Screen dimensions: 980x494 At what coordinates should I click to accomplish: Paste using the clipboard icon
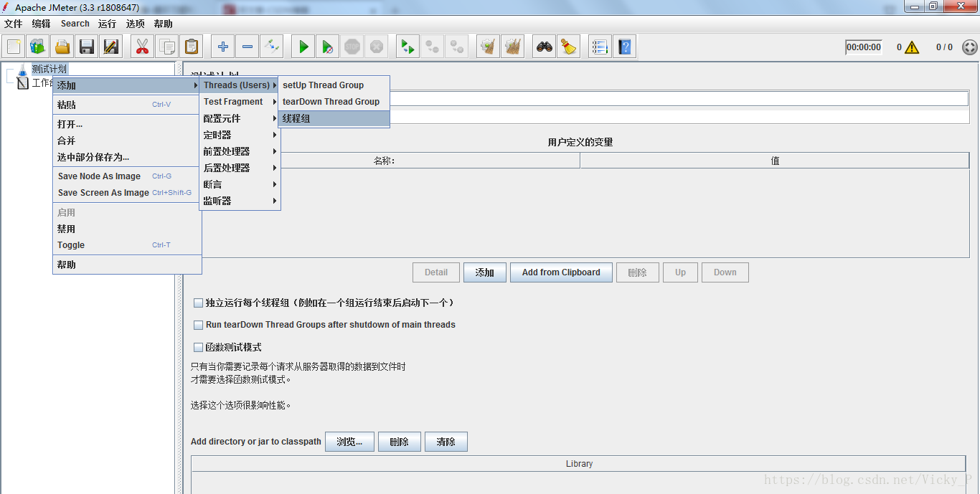click(x=192, y=47)
